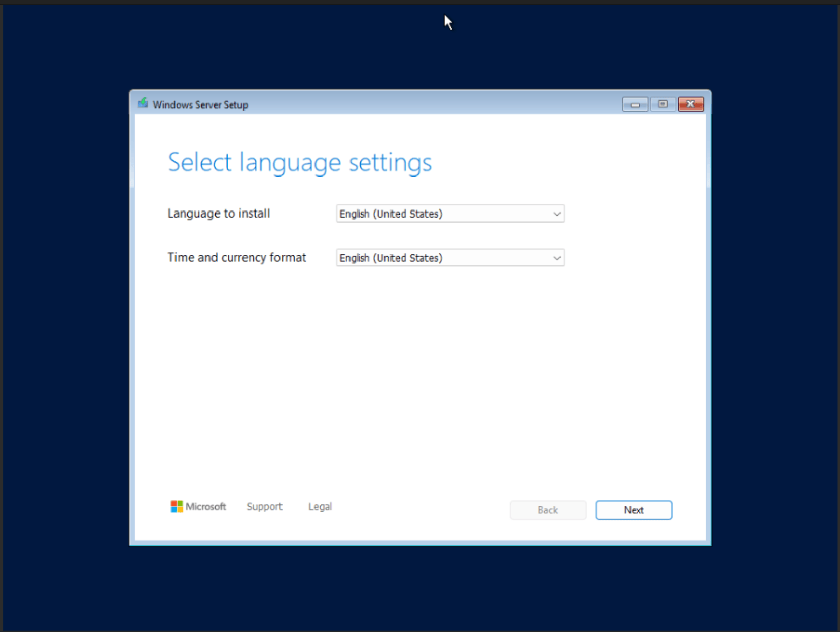The height and width of the screenshot is (632, 840).
Task: Open the Support link
Action: [264, 506]
